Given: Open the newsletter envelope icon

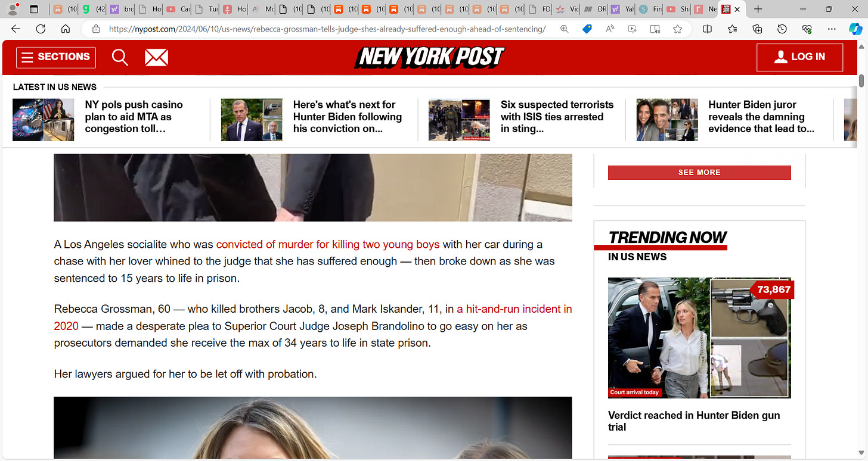Looking at the screenshot, I should (156, 57).
